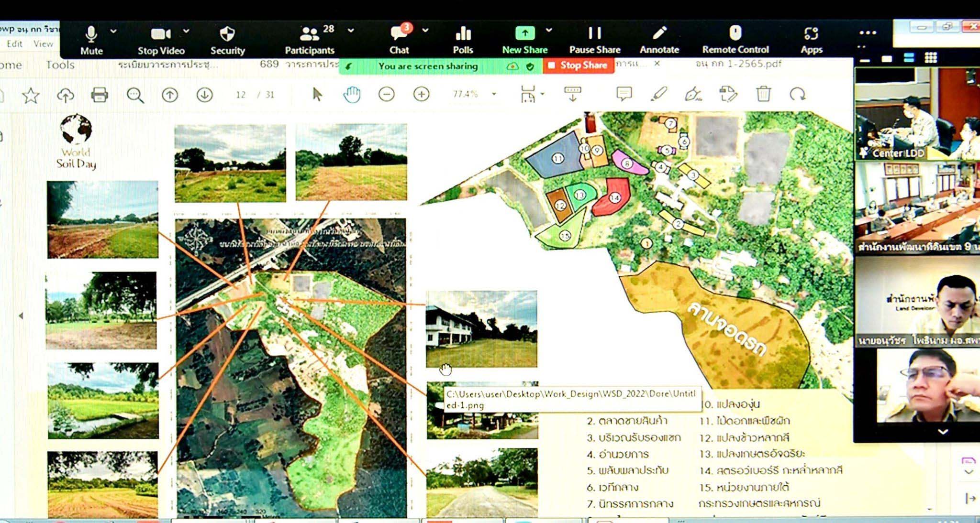Select the '689 วาระการประ...' document tab
This screenshot has width=980, height=523.
pyautogui.click(x=299, y=64)
